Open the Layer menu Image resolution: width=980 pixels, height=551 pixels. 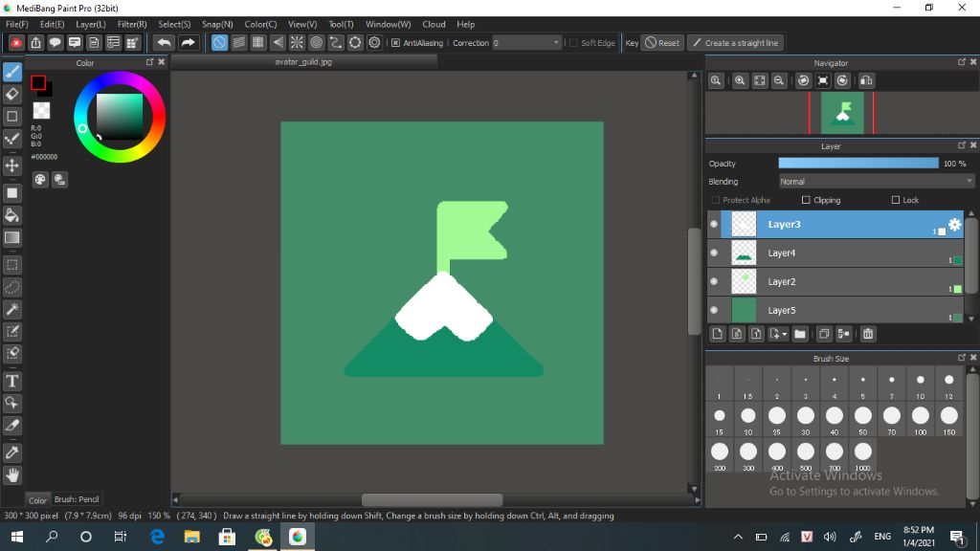point(91,24)
